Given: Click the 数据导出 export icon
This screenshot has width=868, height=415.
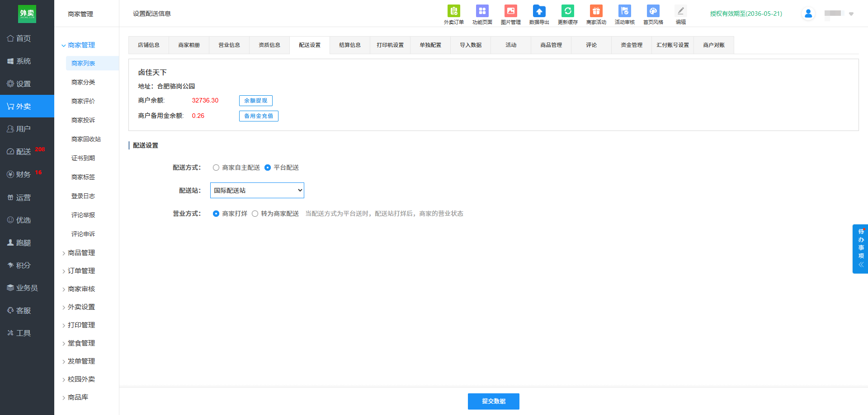Looking at the screenshot, I should [x=539, y=14].
